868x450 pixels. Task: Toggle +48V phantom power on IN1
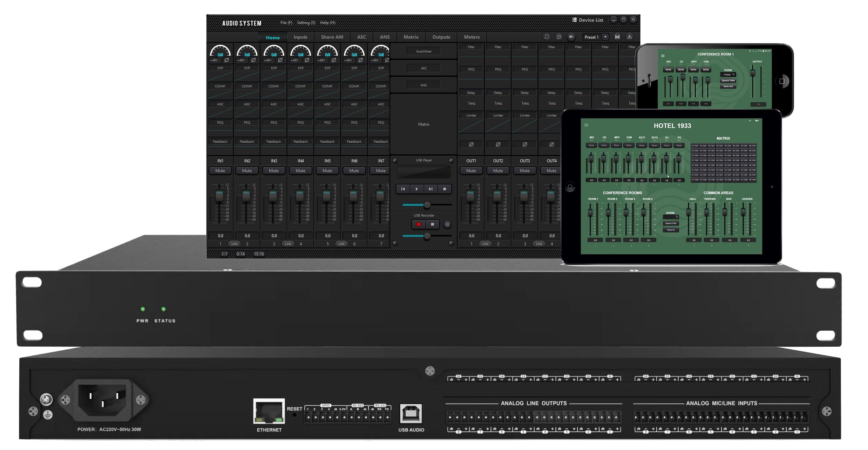click(214, 60)
